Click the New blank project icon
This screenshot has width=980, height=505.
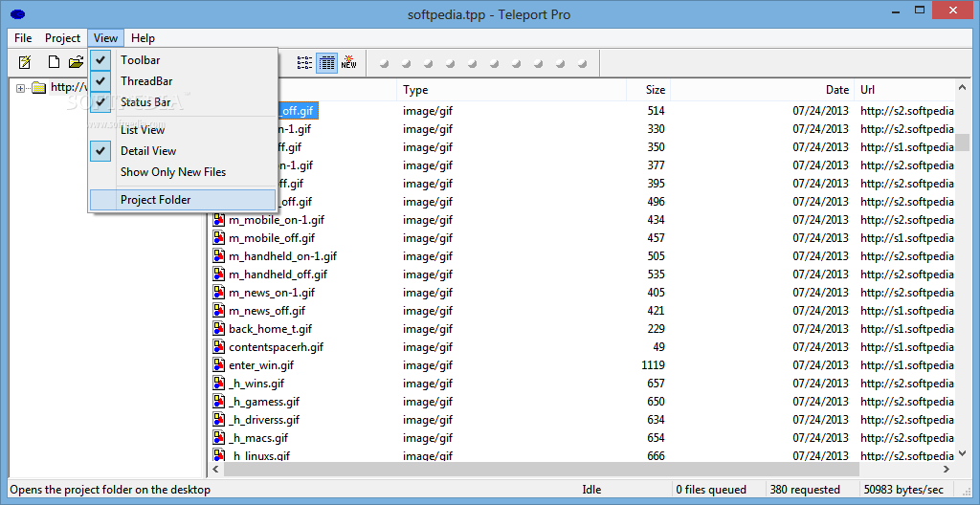(x=55, y=62)
